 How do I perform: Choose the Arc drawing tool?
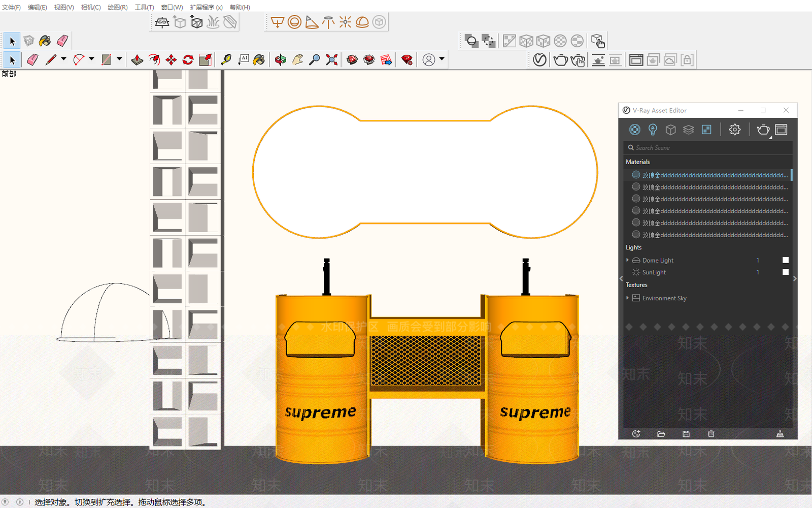click(x=79, y=60)
